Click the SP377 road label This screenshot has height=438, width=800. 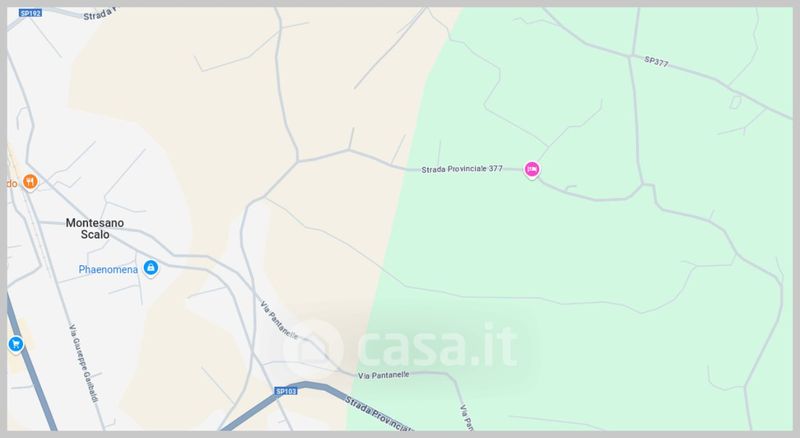[x=656, y=61]
